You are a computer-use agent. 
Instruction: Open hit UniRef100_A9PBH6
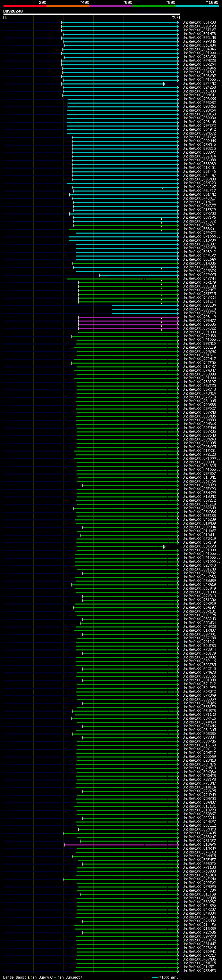coord(199,41)
